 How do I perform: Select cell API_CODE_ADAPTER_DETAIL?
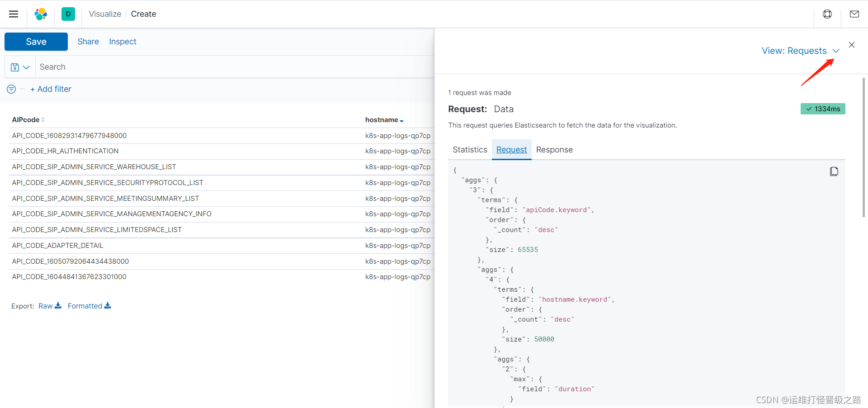(x=57, y=246)
